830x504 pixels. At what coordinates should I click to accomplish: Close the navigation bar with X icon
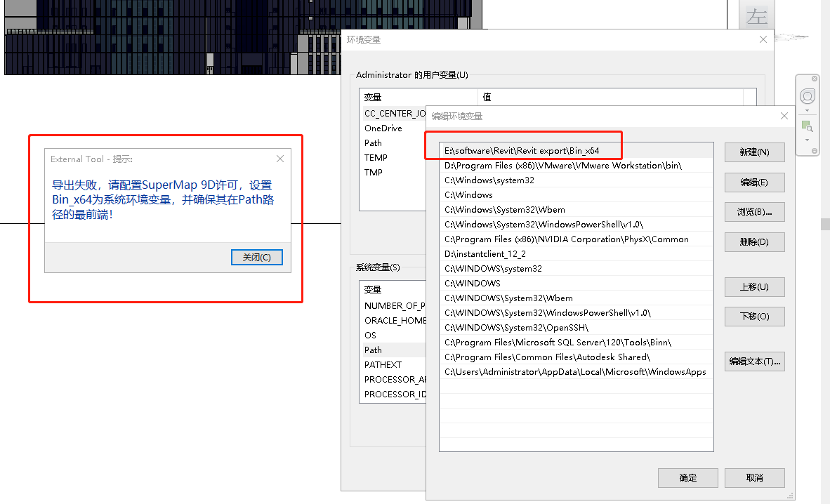click(815, 79)
